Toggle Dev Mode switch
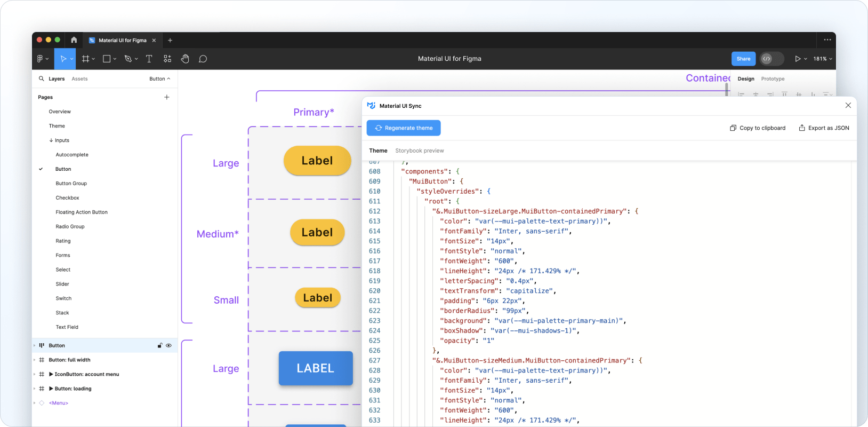The image size is (868, 427). click(x=771, y=59)
